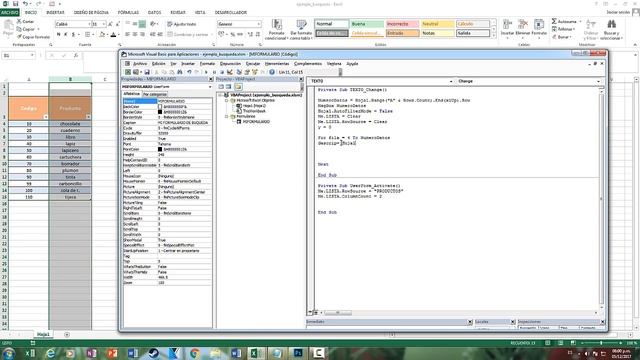The width and height of the screenshot is (640, 360).
Task: Undo last action in VBA editor toolbar
Action: pos(189,72)
